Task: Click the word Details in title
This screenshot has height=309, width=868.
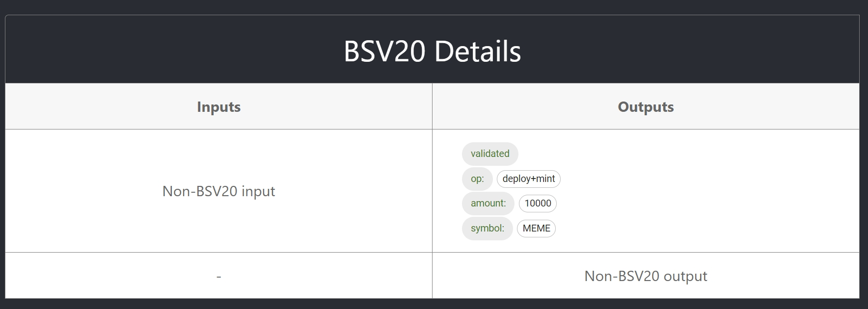Action: (x=478, y=51)
